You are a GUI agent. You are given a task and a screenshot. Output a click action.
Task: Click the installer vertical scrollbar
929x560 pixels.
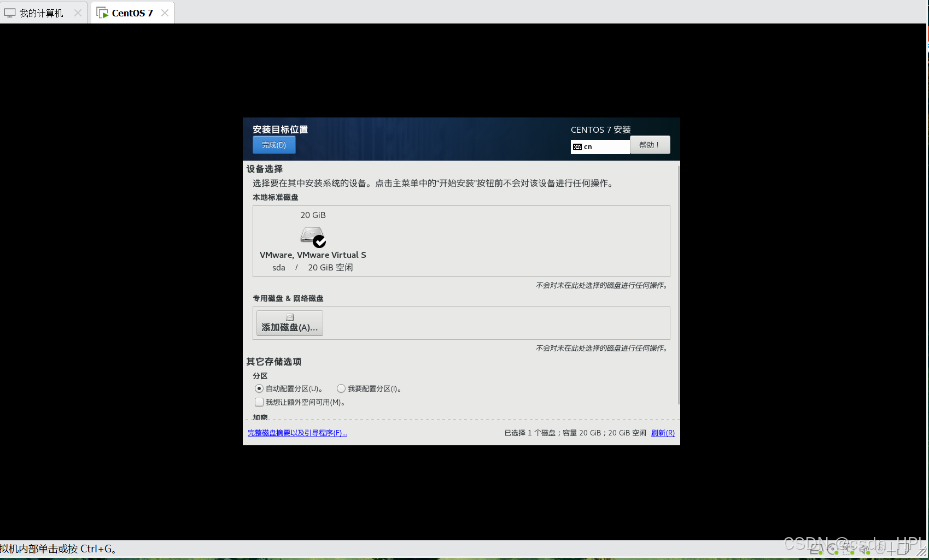point(679,284)
